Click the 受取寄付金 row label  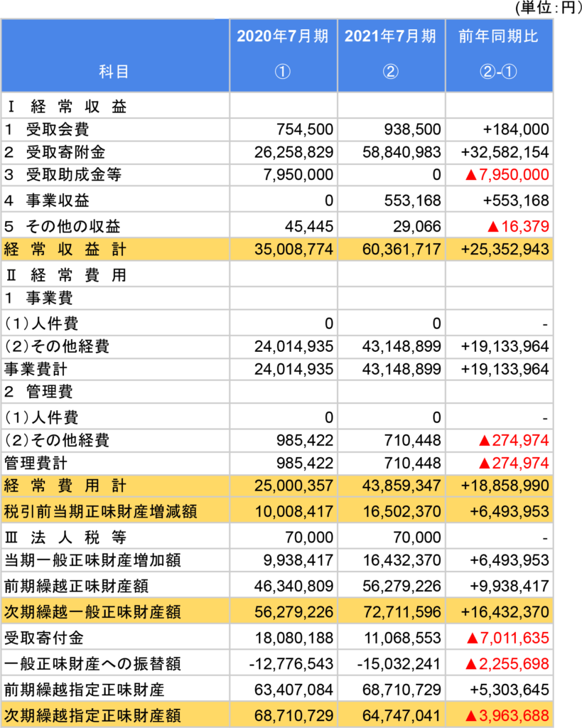point(43,638)
